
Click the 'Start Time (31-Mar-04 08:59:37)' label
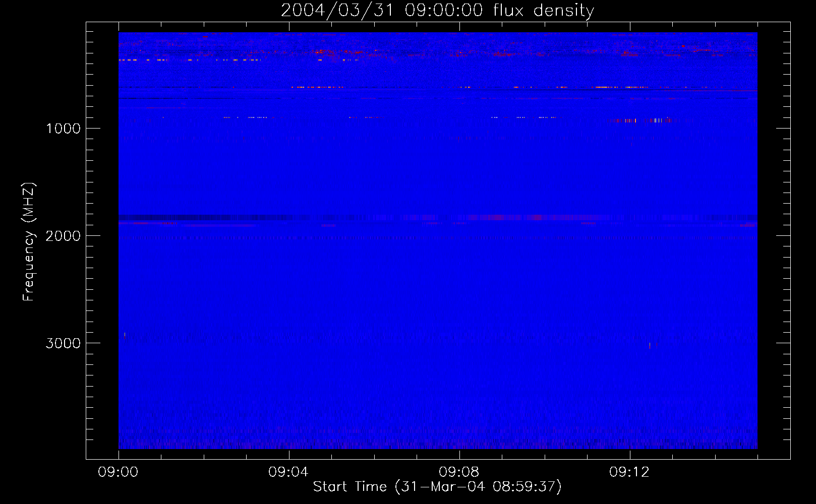tap(437, 486)
